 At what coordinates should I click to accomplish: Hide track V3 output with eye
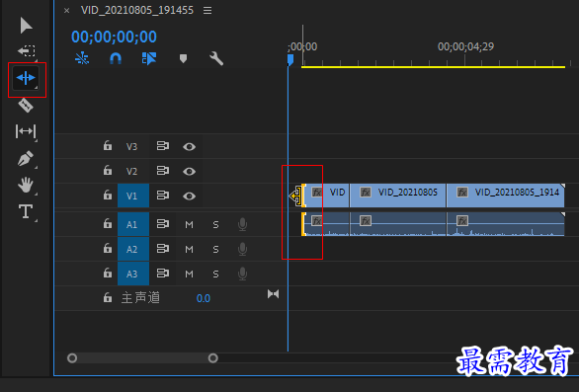tap(189, 147)
